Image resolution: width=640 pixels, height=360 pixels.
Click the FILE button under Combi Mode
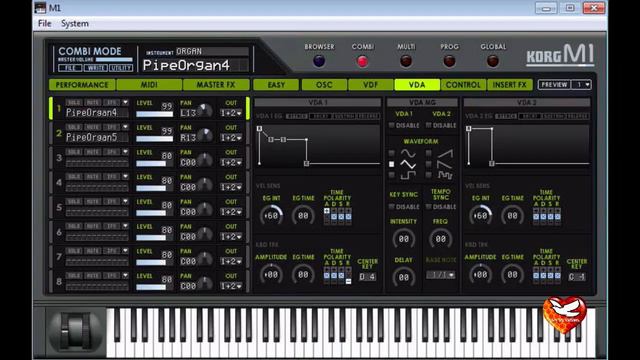(70, 68)
